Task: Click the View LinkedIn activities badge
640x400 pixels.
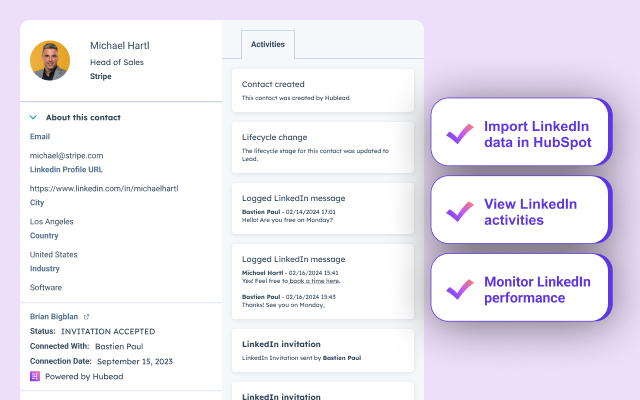Action: point(520,211)
